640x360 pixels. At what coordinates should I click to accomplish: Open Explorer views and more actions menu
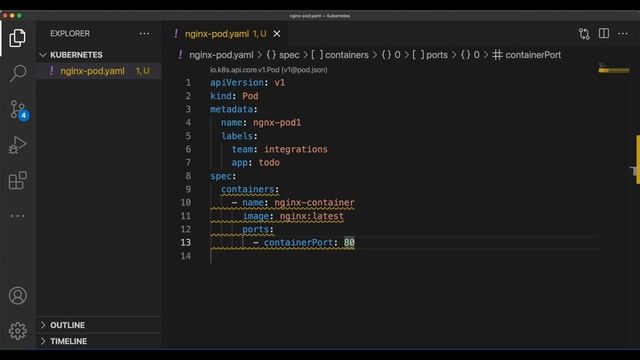[144, 33]
